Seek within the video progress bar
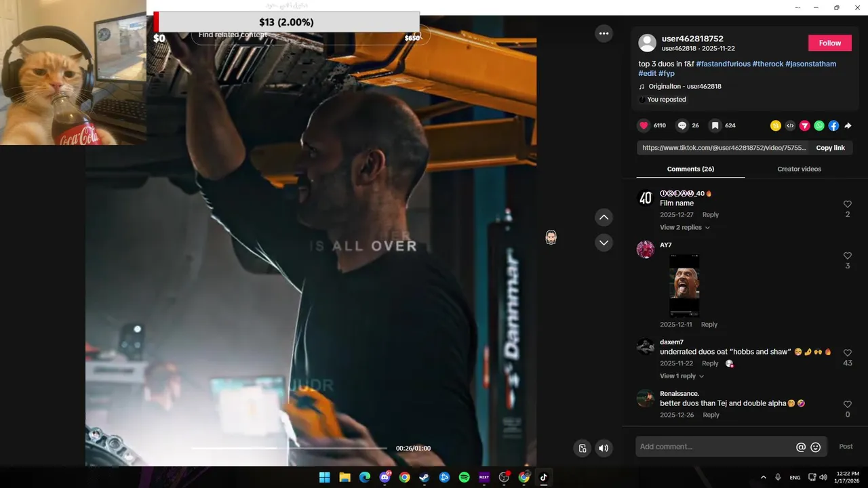This screenshot has width=868, height=488. point(289,448)
